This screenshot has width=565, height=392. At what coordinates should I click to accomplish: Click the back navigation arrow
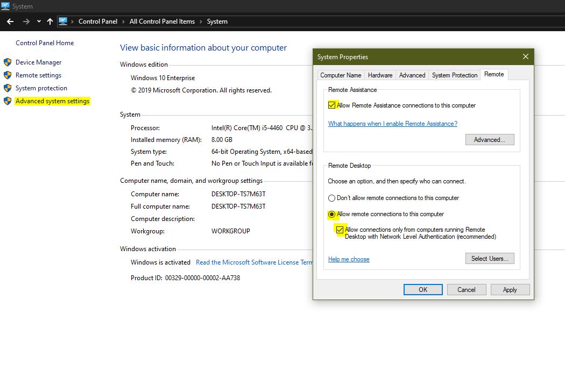10,22
